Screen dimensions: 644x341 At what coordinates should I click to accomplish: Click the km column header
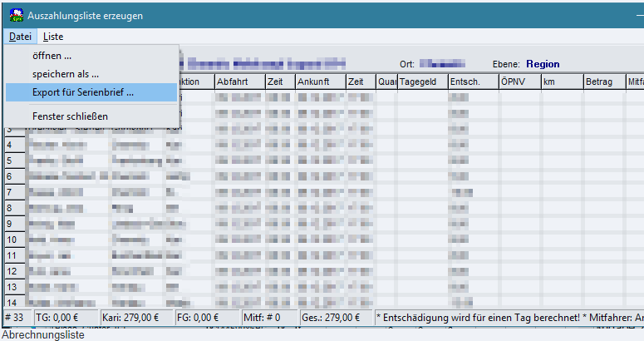pyautogui.click(x=563, y=82)
